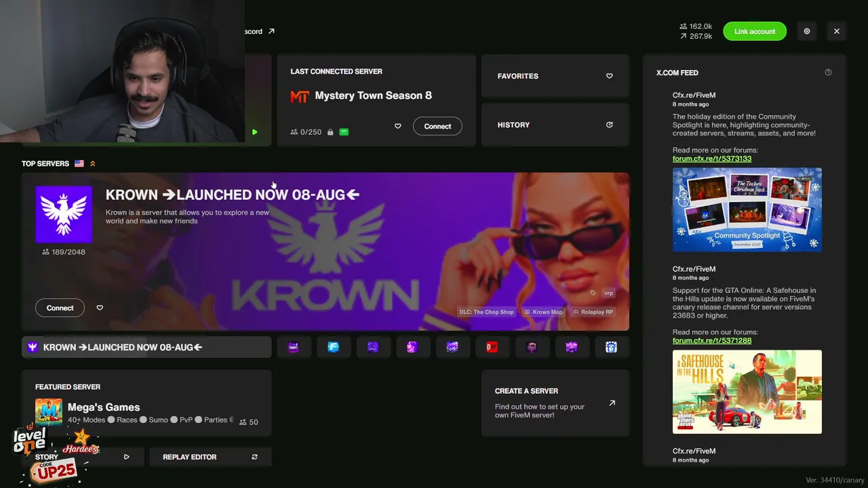The image size is (868, 488).
Task: Click the 'vrp' tag on the banner
Action: 608,293
